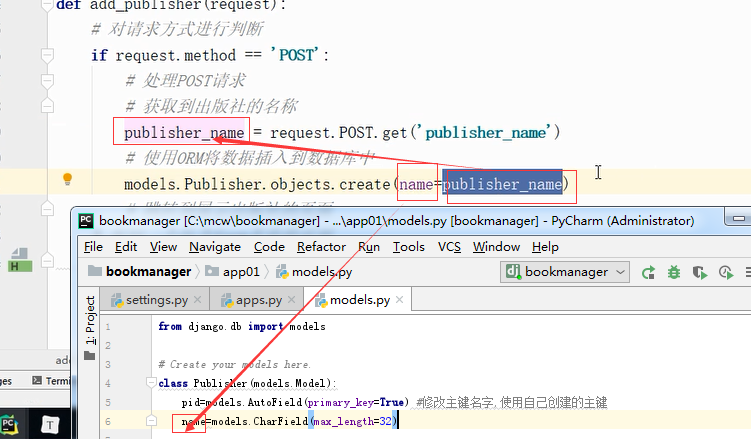This screenshot has width=751, height=439.
Task: Open the Help menu
Action: coord(545,247)
